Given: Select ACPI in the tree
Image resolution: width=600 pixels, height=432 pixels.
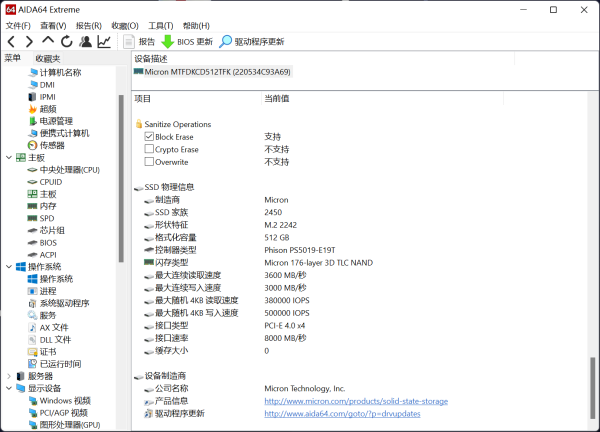Looking at the screenshot, I should pos(42,255).
